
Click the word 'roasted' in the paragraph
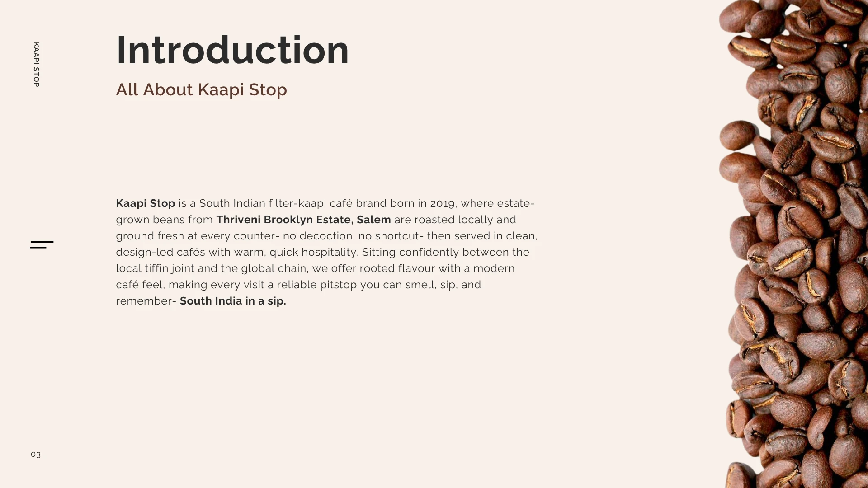434,220
